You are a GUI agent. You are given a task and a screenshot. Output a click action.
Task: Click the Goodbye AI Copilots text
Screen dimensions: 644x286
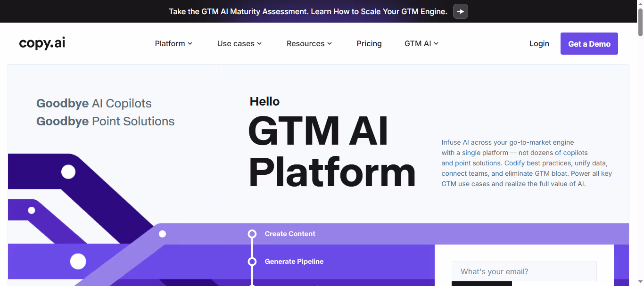[x=94, y=103]
